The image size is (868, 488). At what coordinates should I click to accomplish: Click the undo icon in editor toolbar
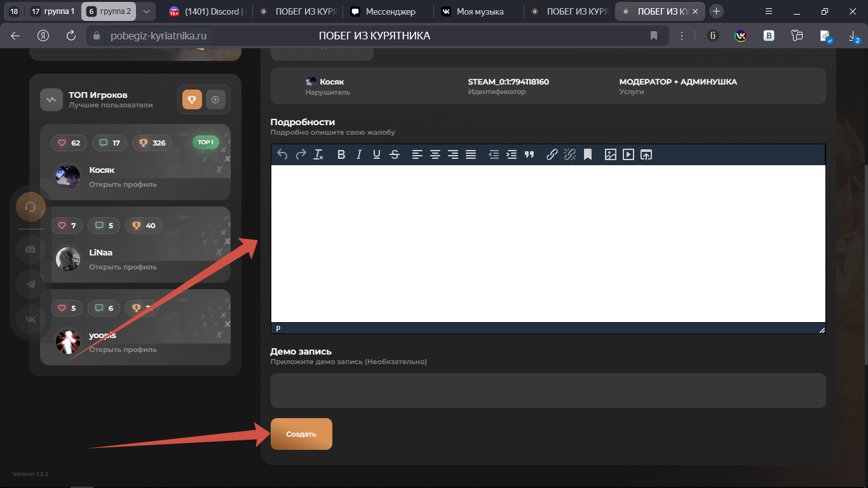283,154
